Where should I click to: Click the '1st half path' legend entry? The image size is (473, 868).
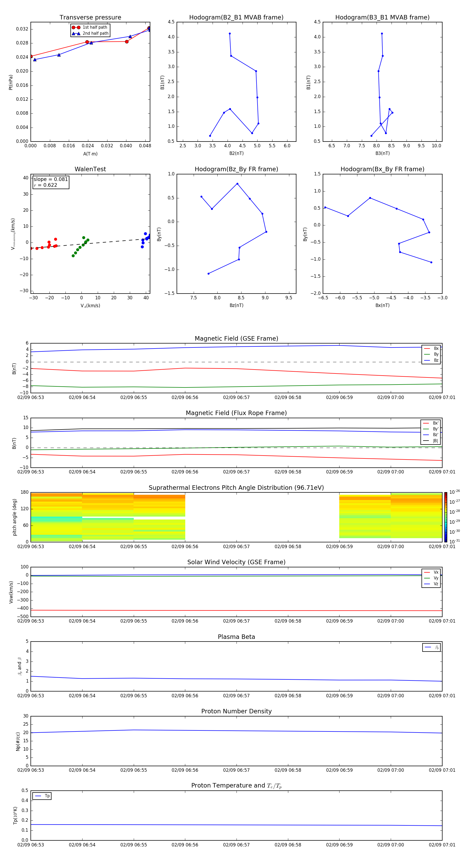[x=90, y=27]
